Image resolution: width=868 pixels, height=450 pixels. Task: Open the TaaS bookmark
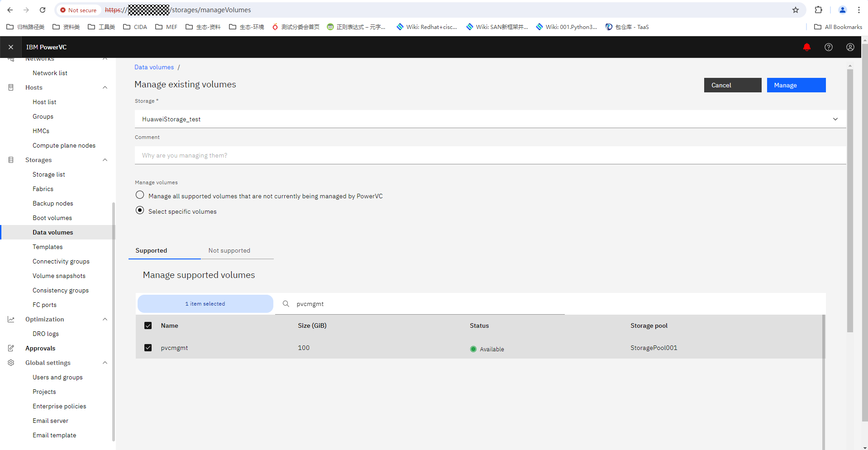tap(627, 27)
